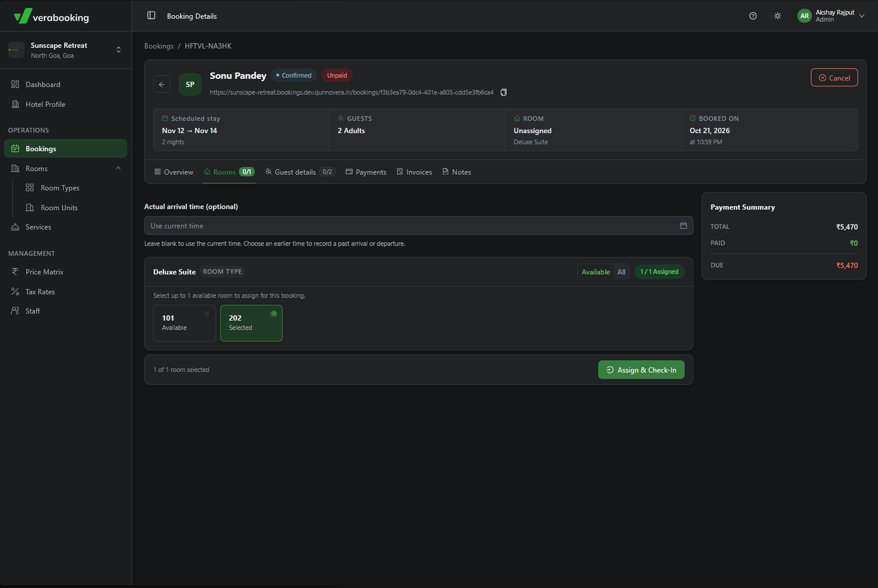Click the AR user avatar
The image size is (878, 588).
point(804,16)
